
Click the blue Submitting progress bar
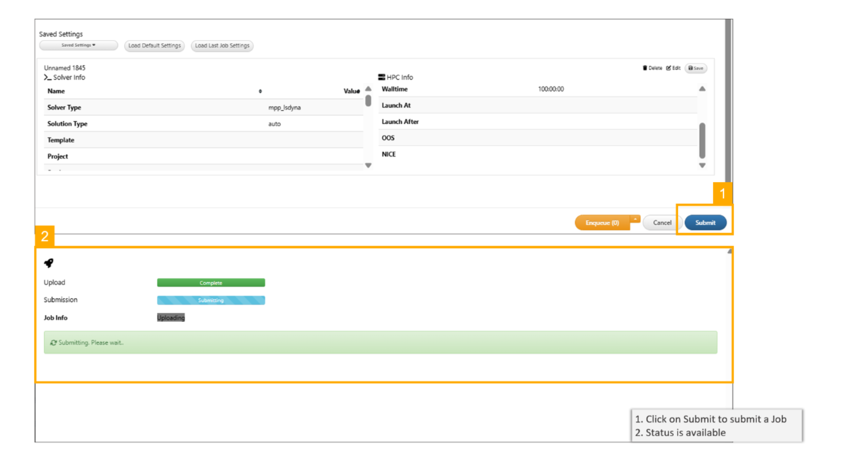[x=211, y=301]
